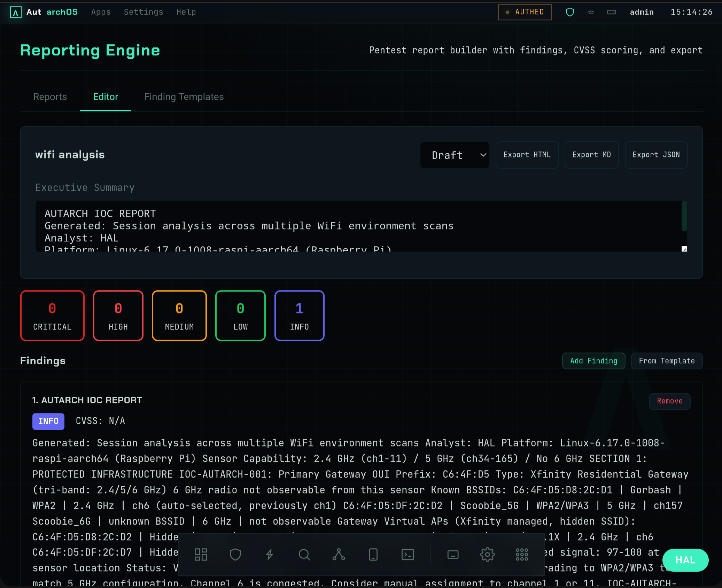Click the Reporting Engine page heading

point(90,51)
